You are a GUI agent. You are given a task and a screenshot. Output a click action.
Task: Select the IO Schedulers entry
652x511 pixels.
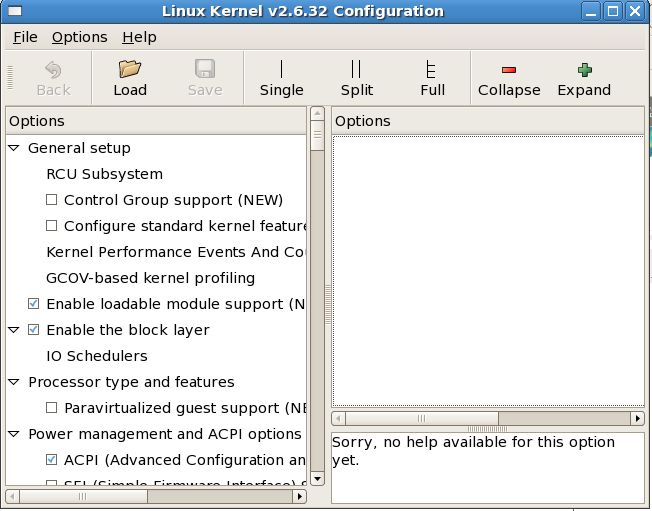coord(97,356)
